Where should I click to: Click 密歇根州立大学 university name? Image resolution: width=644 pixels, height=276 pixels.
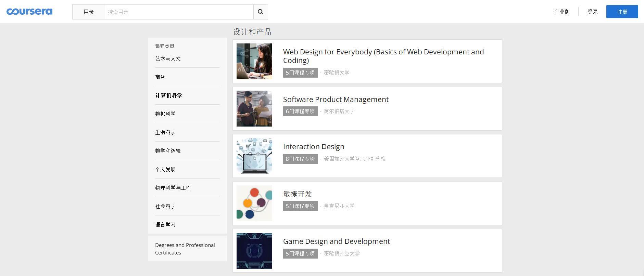tap(342, 253)
